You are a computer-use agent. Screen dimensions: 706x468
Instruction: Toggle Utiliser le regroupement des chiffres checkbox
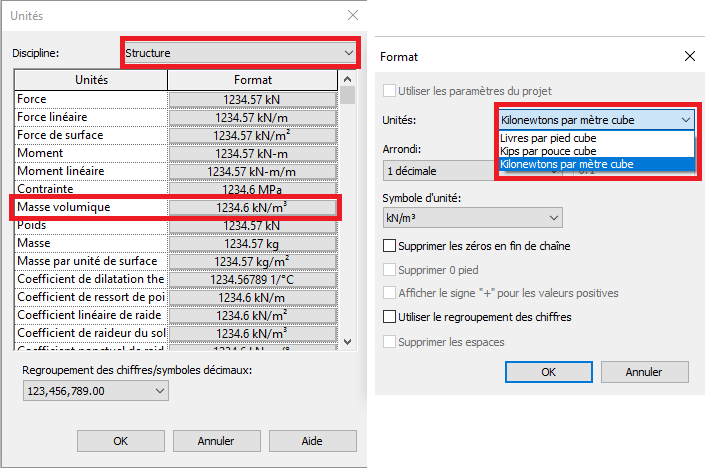pos(390,317)
